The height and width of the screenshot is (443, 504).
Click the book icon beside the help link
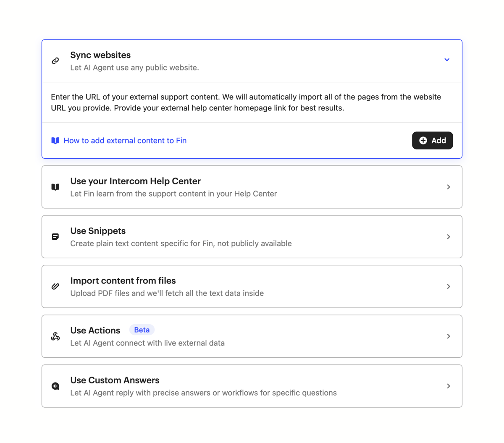[55, 140]
